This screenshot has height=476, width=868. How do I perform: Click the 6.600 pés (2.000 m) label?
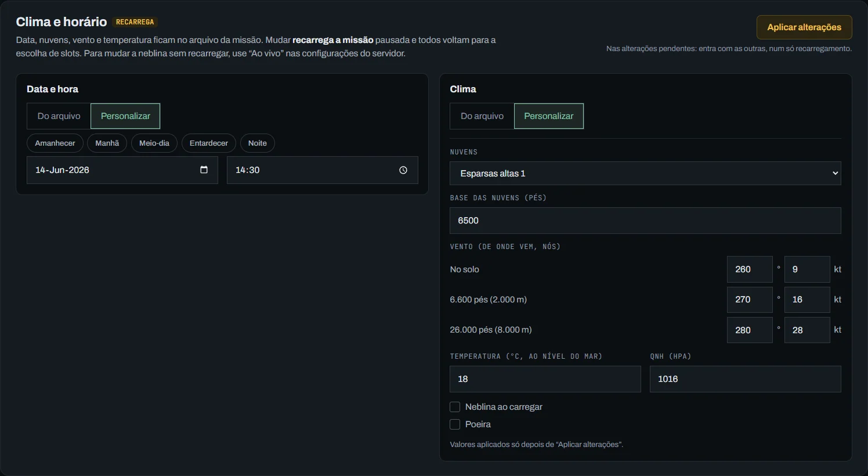click(x=489, y=300)
